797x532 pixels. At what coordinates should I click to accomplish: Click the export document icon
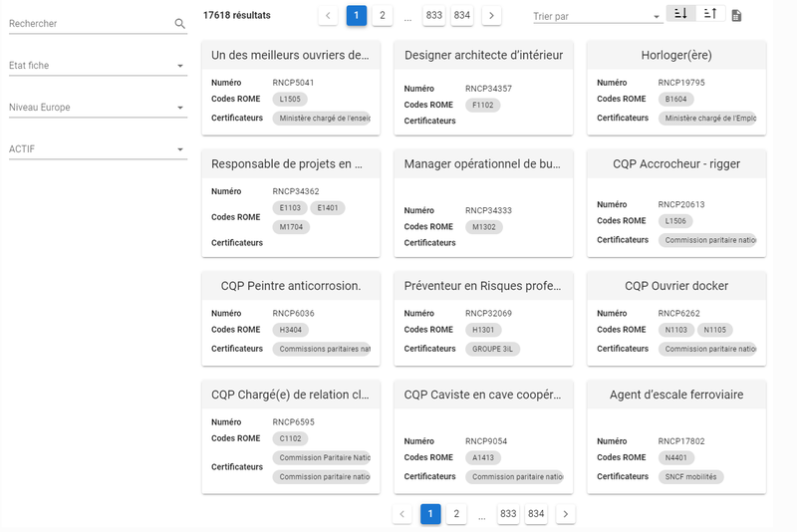click(736, 16)
